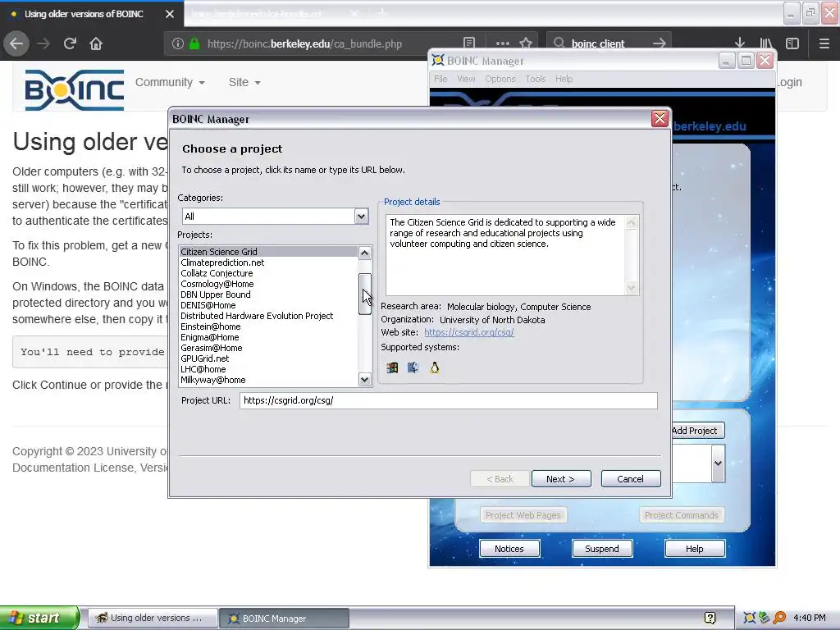Click the help question mark tray icon

point(710,618)
